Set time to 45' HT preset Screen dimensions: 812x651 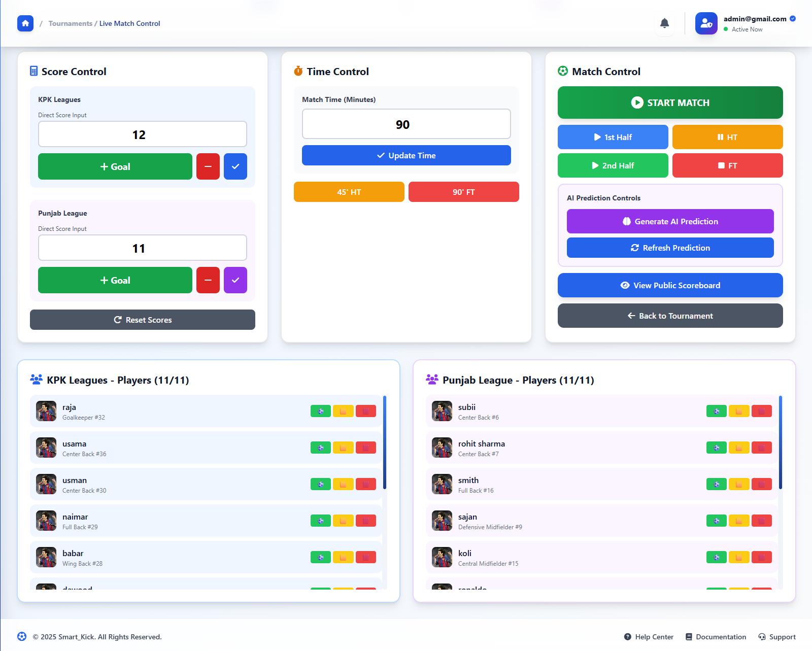[349, 192]
